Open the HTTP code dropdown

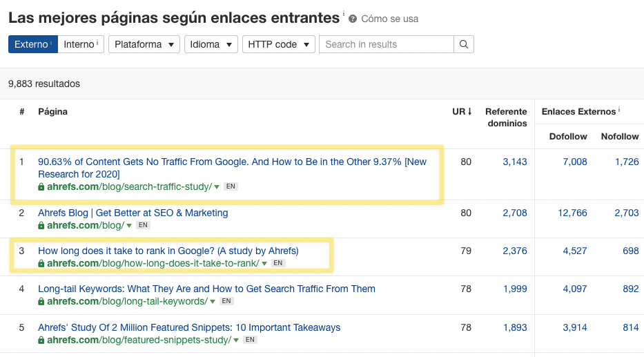[x=278, y=44]
